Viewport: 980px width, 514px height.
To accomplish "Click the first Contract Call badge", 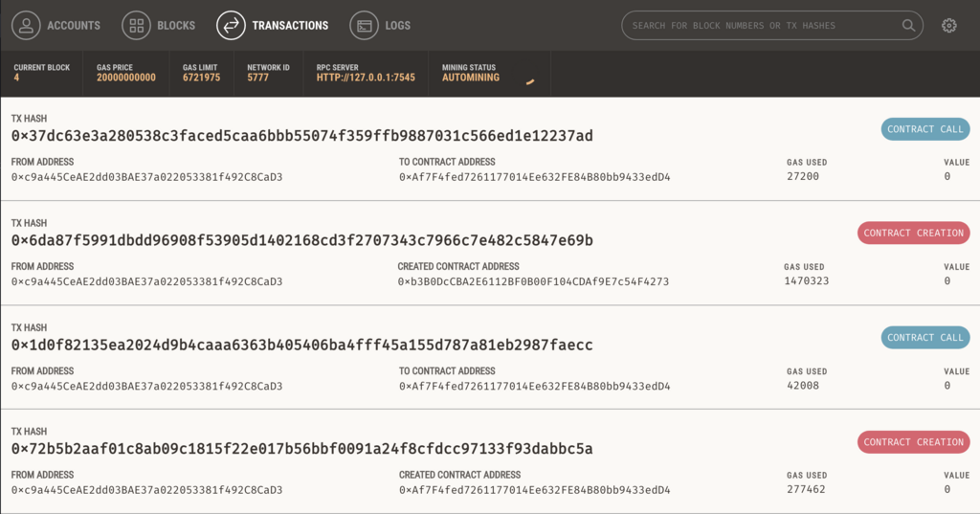I will [925, 129].
